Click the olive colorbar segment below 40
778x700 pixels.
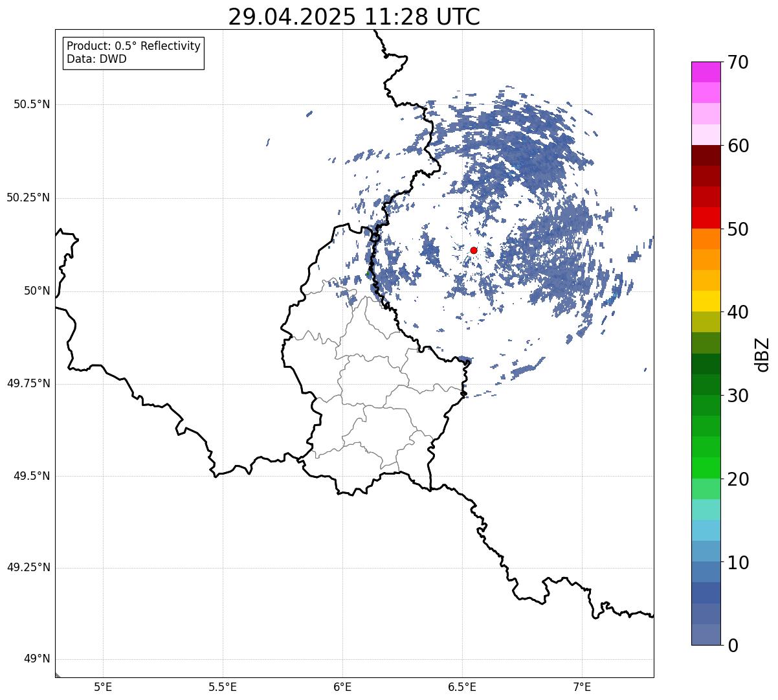(706, 322)
